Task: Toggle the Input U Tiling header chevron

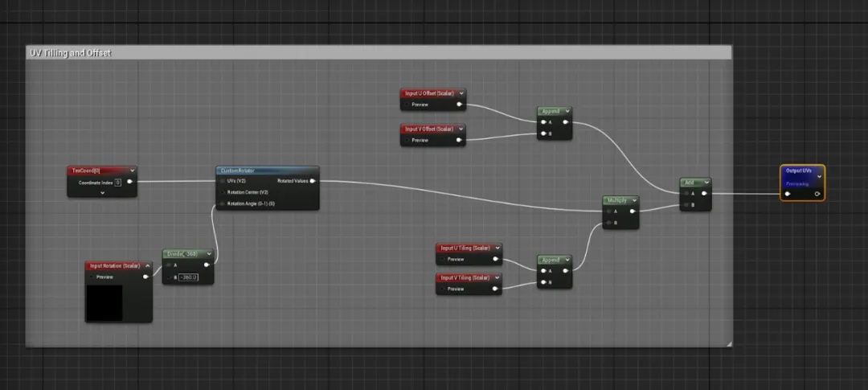Action: coord(497,248)
